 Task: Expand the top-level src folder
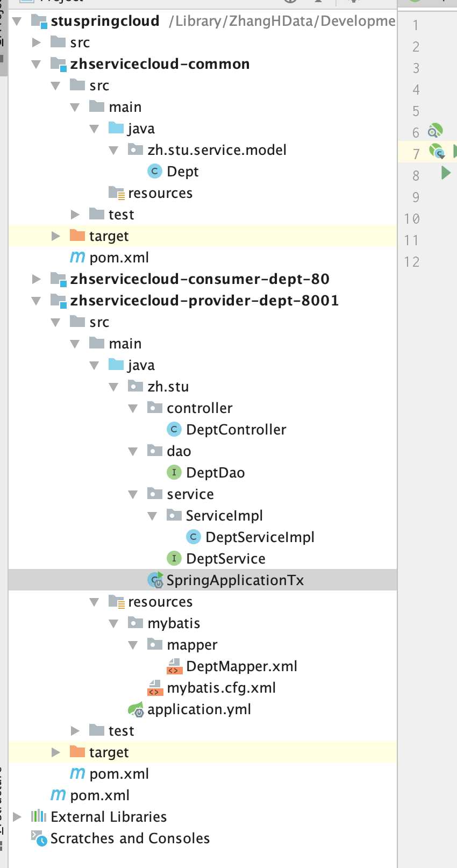[37, 42]
